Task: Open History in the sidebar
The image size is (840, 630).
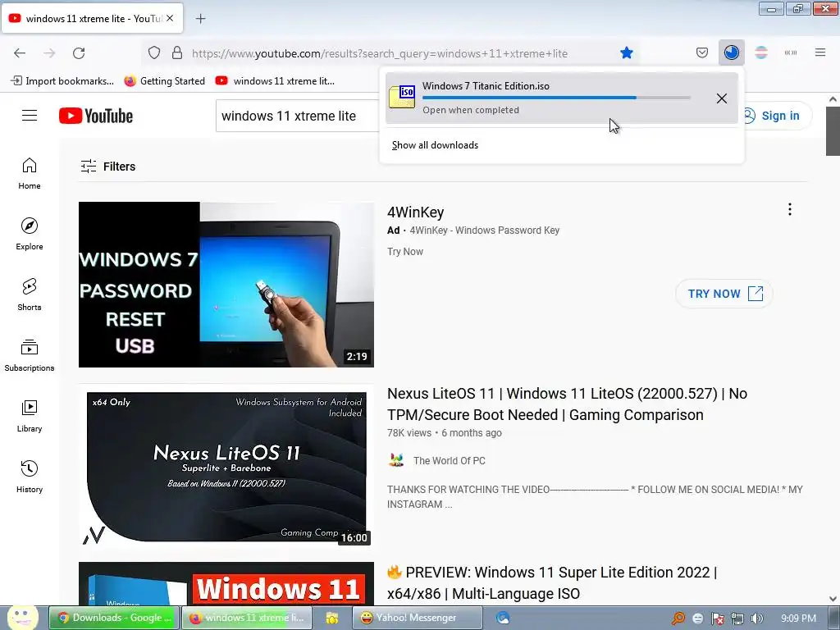Action: (30, 477)
